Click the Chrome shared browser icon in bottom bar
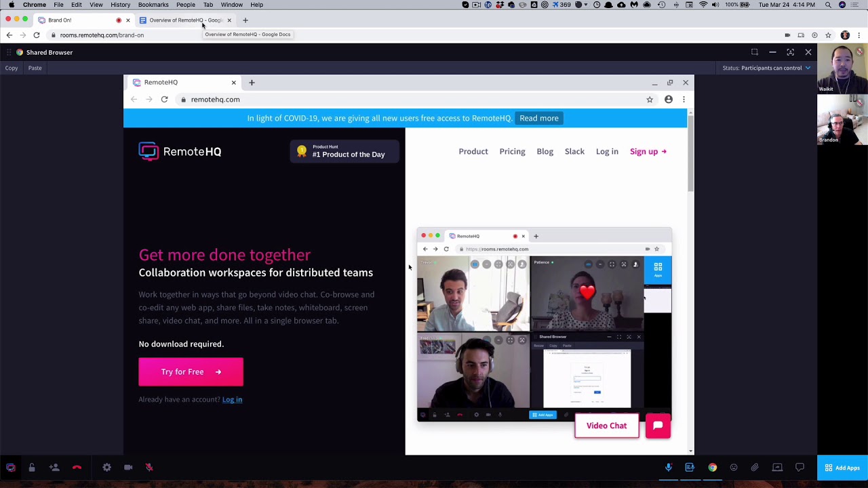 click(712, 468)
